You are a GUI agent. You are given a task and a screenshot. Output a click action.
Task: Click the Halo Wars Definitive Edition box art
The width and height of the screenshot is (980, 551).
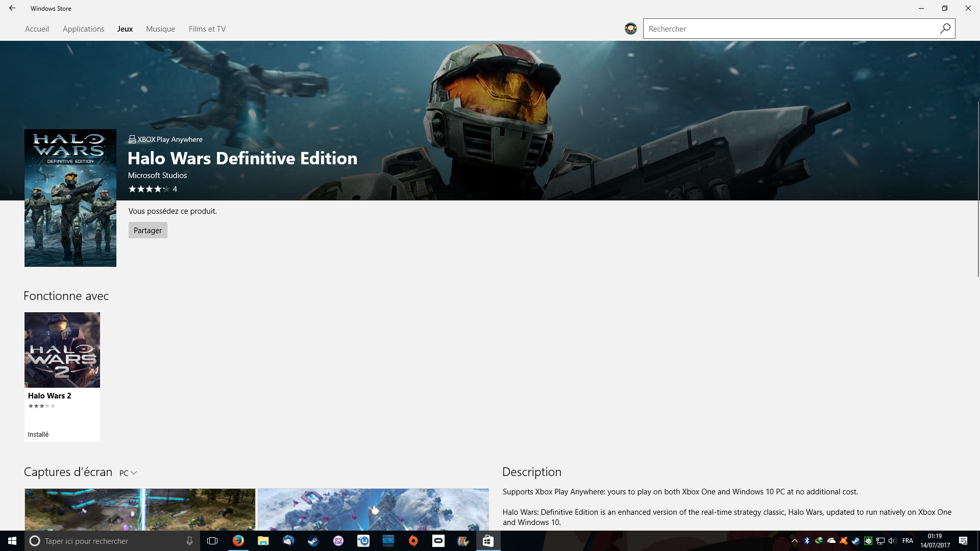pyautogui.click(x=70, y=198)
